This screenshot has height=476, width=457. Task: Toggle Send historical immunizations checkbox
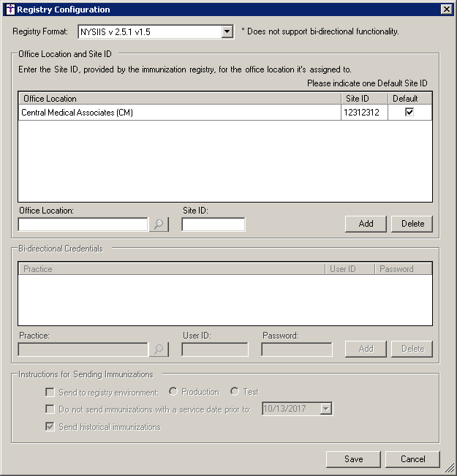tap(50, 427)
